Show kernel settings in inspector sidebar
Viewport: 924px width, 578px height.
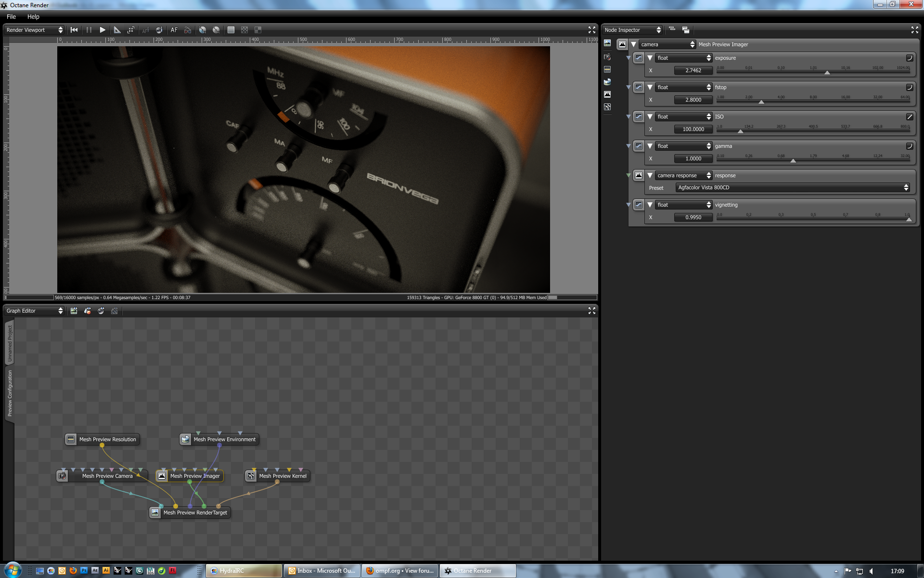[607, 107]
